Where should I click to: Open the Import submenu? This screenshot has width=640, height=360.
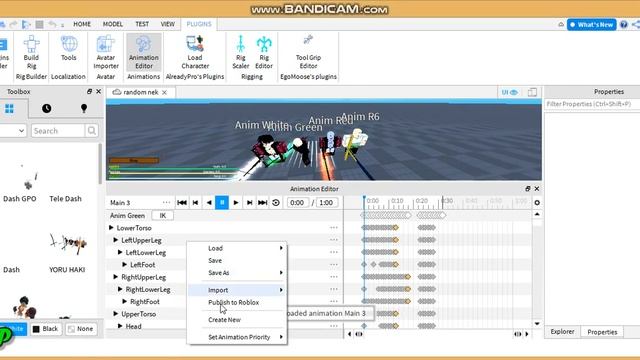(237, 290)
